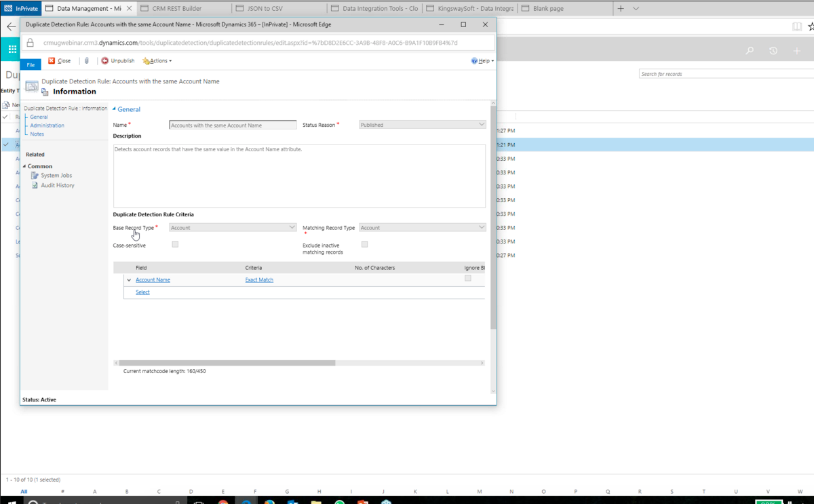Image resolution: width=814 pixels, height=504 pixels.
Task: Close the Data Management tab
Action: pyautogui.click(x=129, y=9)
